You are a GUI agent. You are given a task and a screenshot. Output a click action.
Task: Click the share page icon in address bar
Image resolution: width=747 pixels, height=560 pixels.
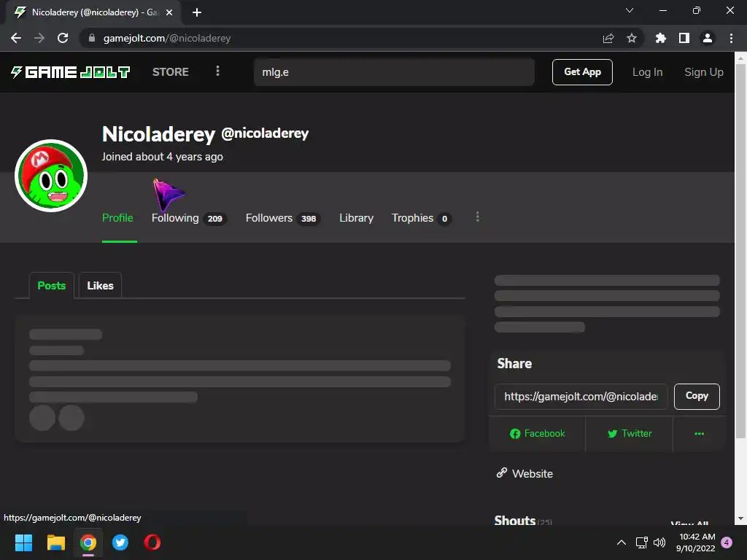[x=608, y=38]
